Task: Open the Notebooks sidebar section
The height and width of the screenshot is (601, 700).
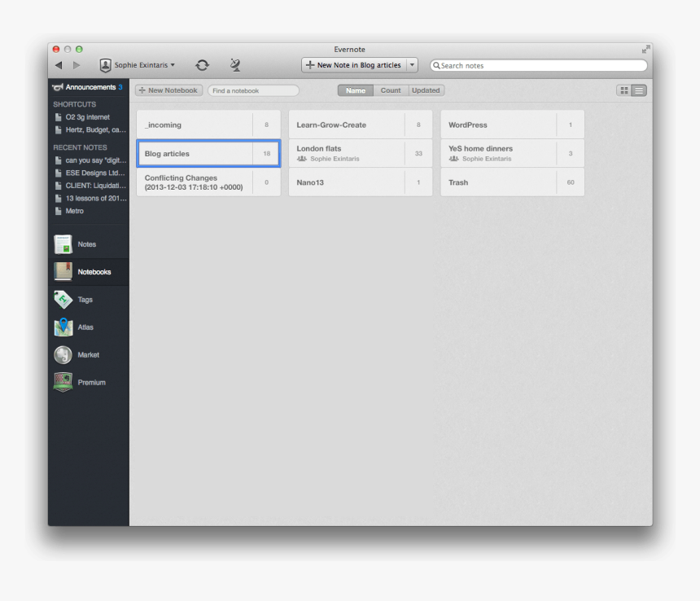Action: (89, 272)
